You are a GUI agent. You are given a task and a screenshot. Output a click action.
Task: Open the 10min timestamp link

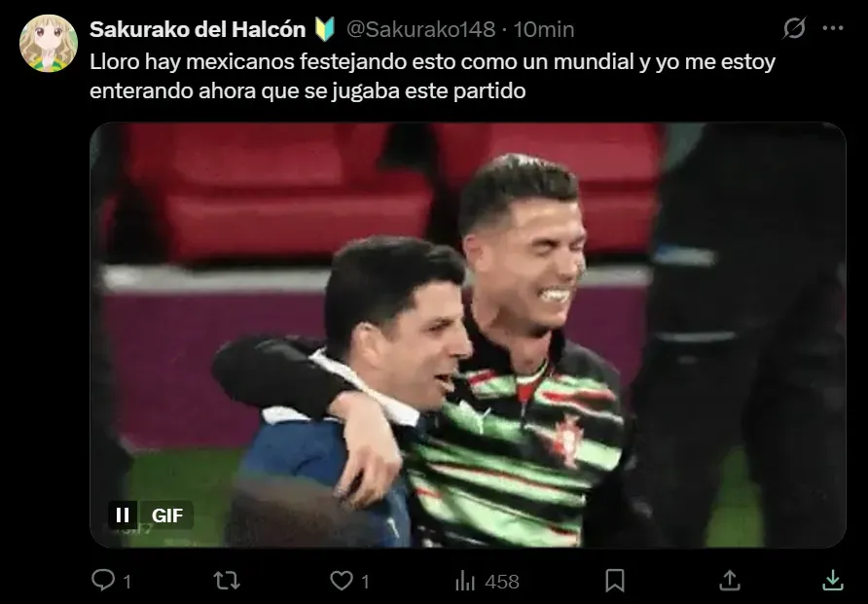click(x=544, y=29)
